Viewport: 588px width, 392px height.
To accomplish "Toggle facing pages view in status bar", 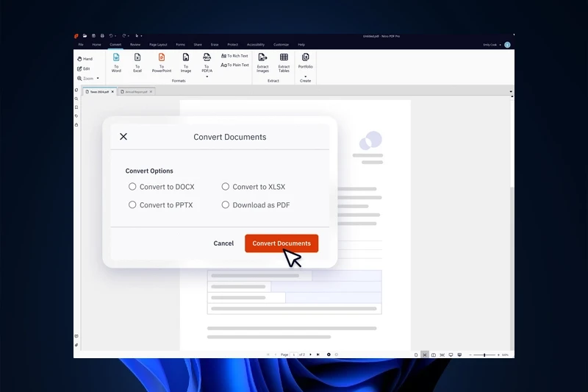I will [434, 355].
